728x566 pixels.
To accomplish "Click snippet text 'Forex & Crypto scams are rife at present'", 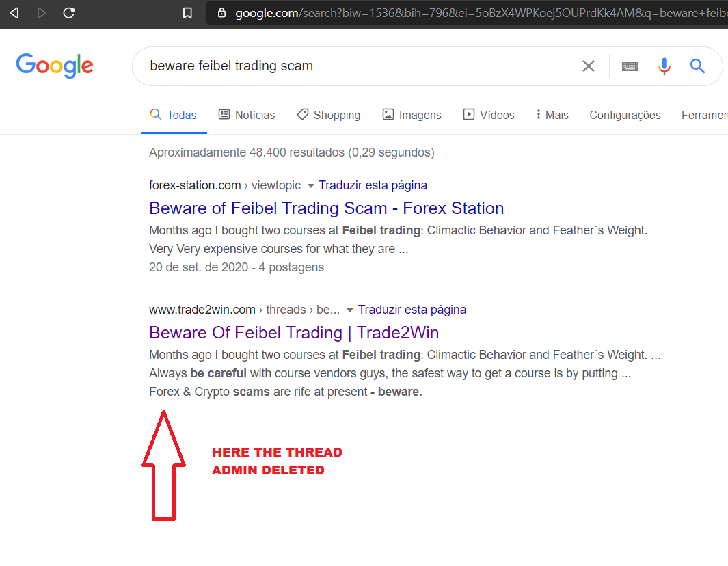I will (x=258, y=392).
